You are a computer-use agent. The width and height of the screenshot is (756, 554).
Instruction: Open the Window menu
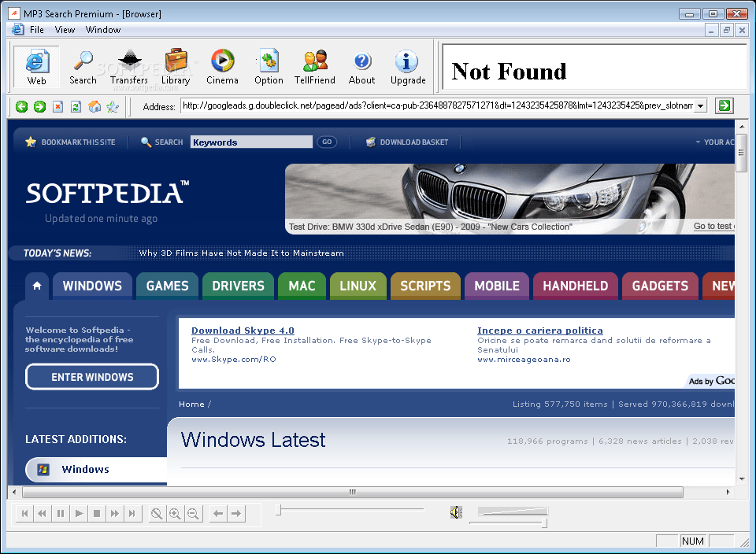coord(102,29)
